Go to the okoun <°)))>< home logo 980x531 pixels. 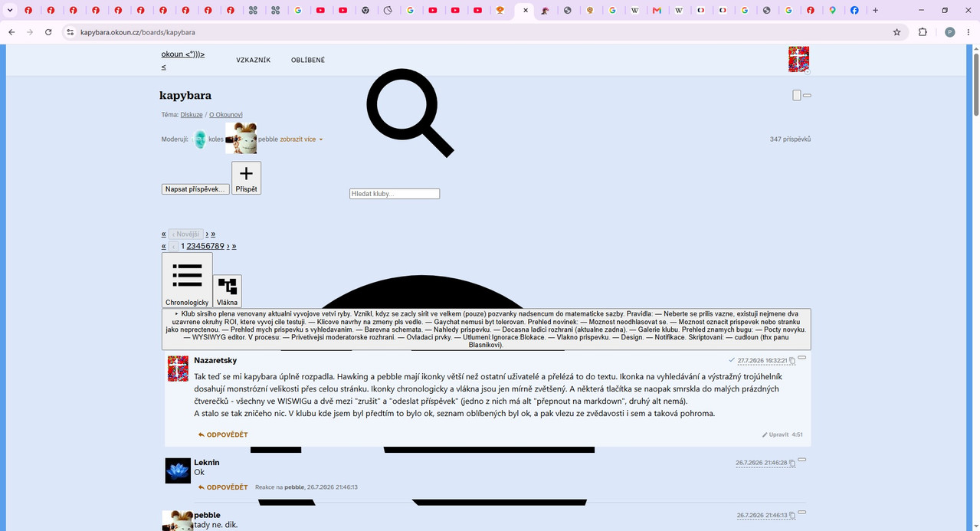coord(183,60)
